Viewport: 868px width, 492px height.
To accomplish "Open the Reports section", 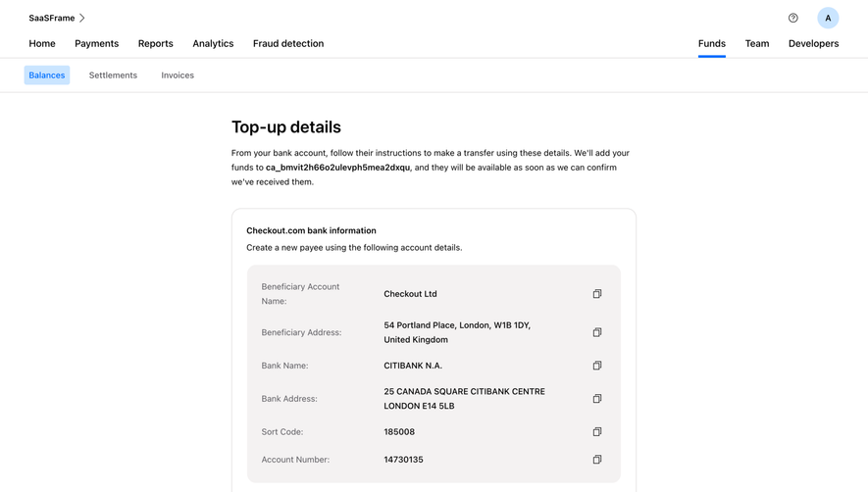I will click(x=156, y=44).
